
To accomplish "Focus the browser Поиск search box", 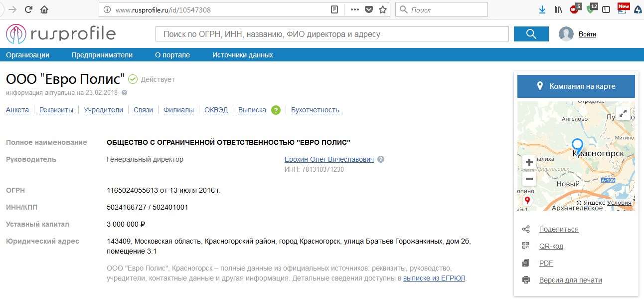I will tap(442, 9).
